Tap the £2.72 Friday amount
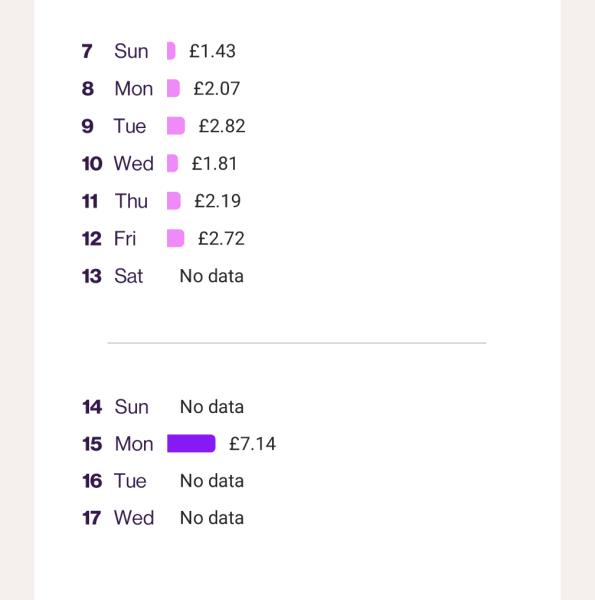Screen dimensions: 595x600 point(221,239)
